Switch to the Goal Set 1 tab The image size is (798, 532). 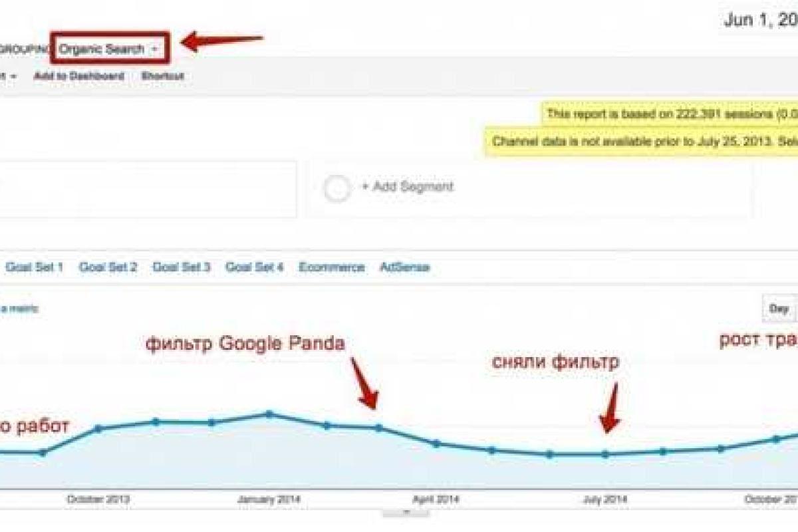point(35,267)
